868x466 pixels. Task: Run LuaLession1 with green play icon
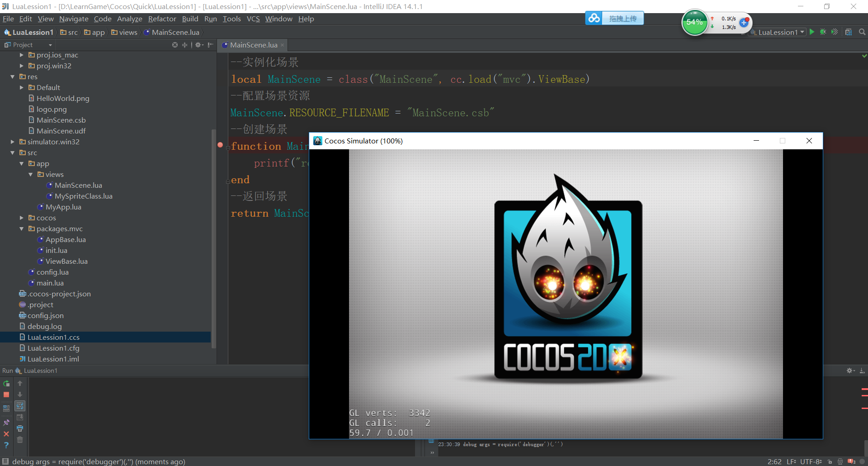click(x=812, y=32)
